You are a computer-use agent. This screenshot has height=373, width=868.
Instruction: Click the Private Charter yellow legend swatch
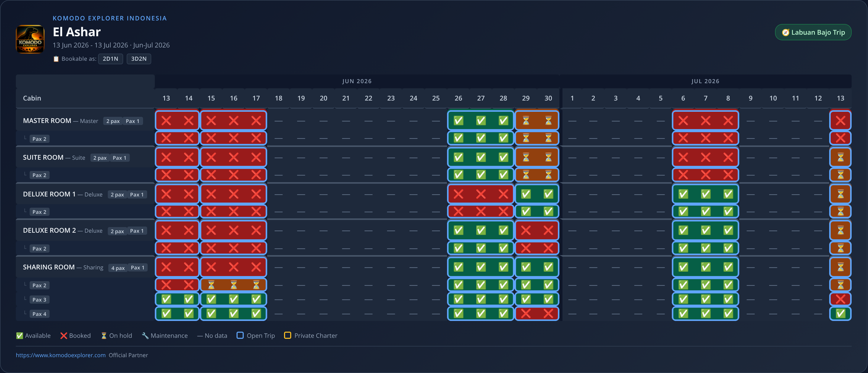(287, 335)
